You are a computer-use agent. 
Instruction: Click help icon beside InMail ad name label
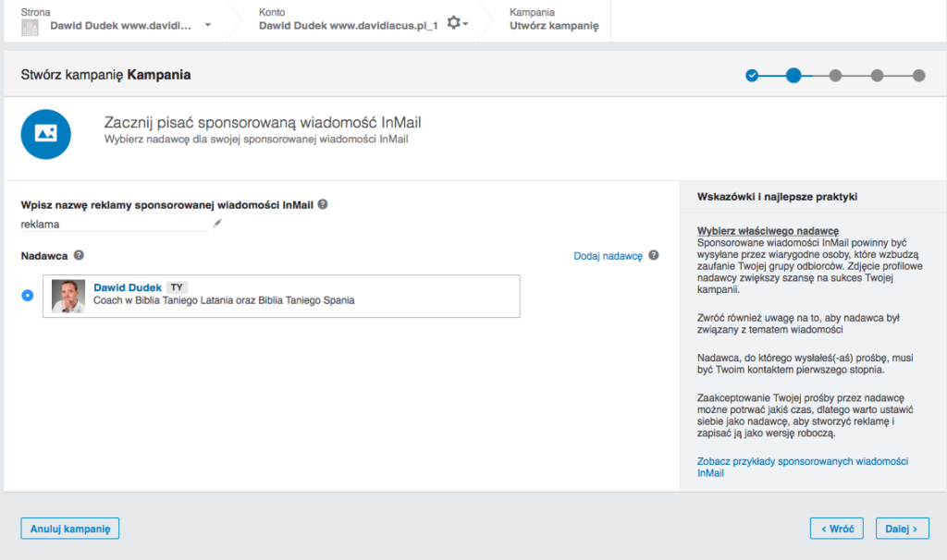coord(323,204)
